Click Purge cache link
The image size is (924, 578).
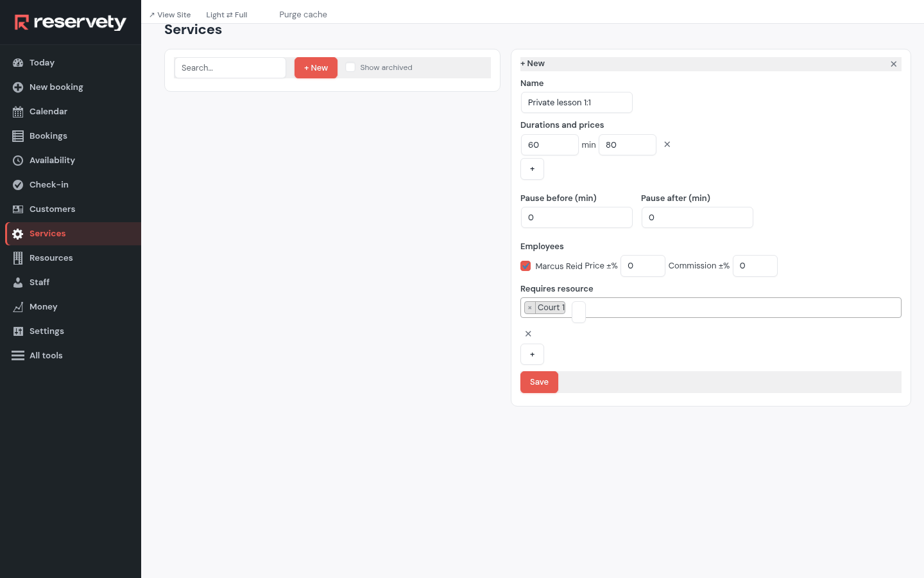303,15
